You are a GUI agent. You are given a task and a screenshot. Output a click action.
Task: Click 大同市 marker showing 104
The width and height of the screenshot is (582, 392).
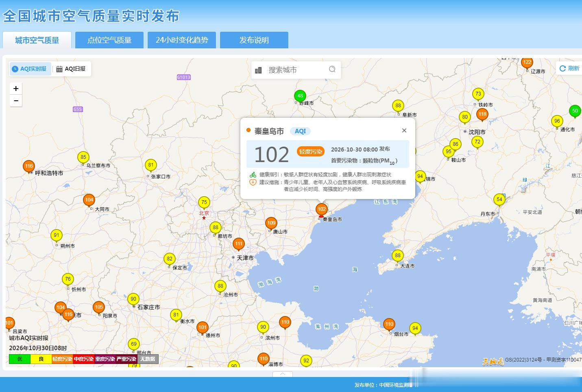click(89, 200)
